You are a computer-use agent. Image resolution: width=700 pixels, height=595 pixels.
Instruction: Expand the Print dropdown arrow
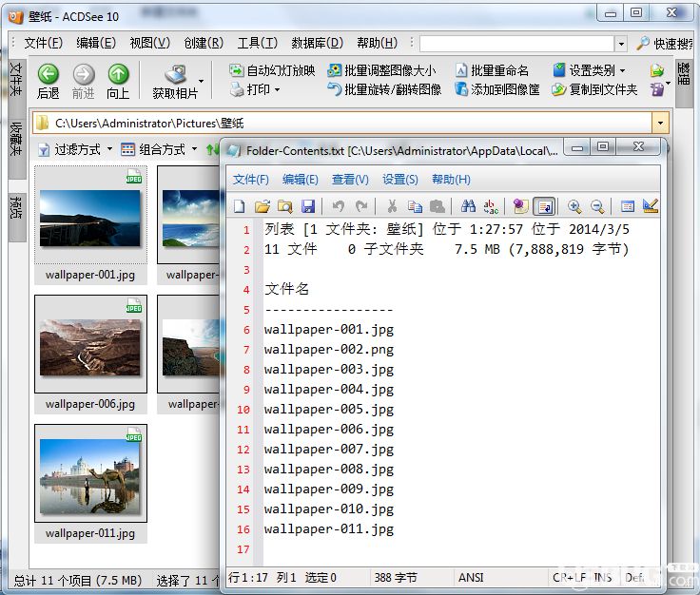[x=277, y=90]
